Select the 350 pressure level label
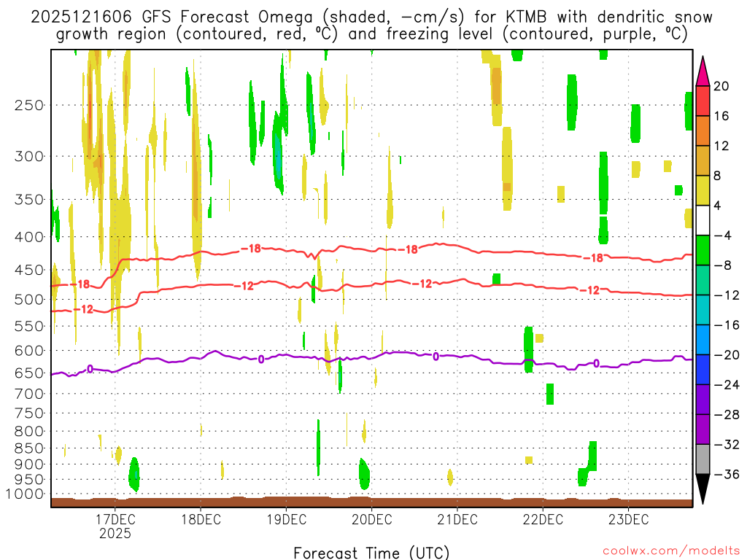 point(29,200)
